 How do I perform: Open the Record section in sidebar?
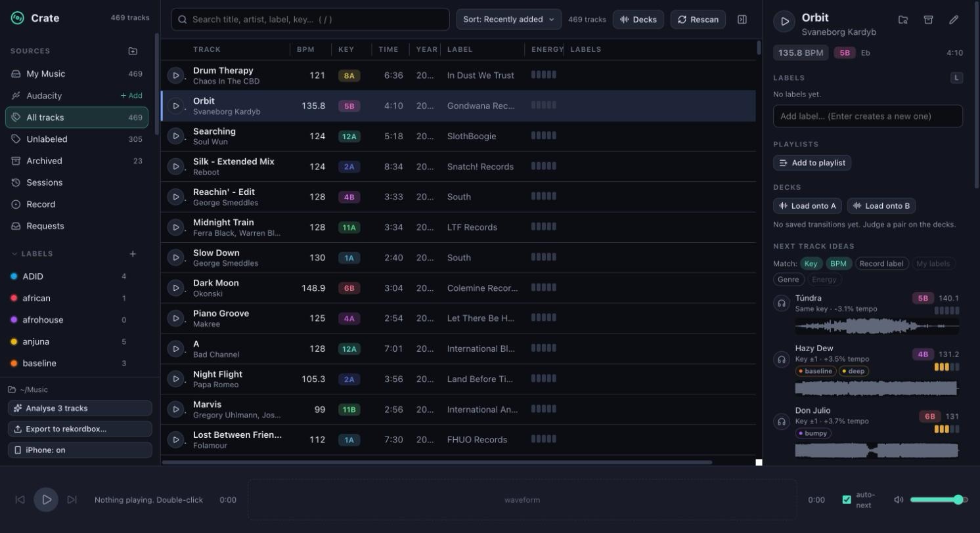pos(77,204)
